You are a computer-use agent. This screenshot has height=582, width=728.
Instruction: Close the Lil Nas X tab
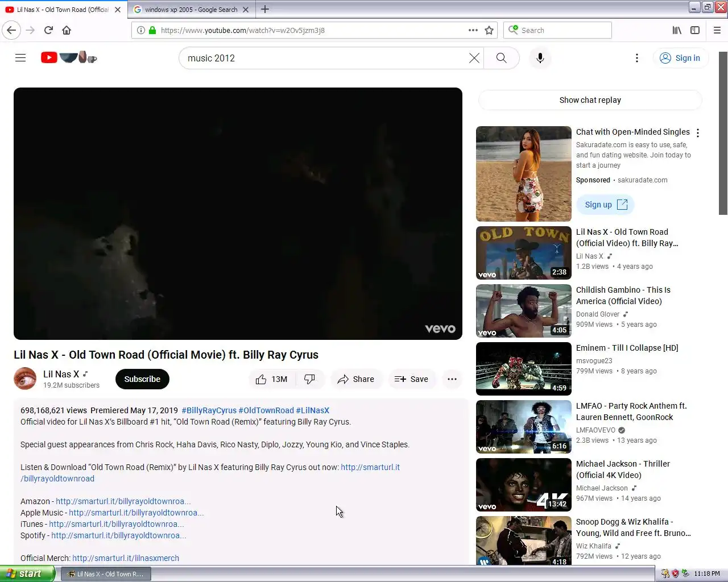(118, 10)
